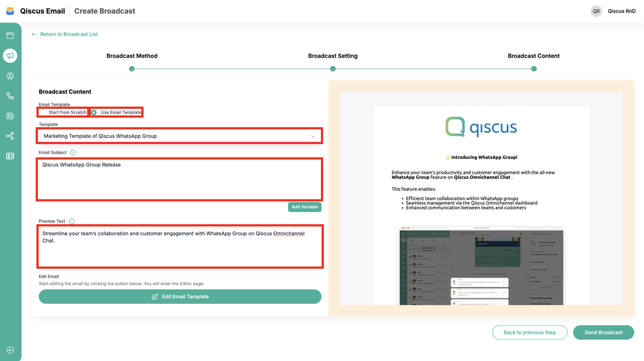Viewport: 644px width, 361px height.
Task: Click 'Efficient team collaboration' bullet in preview
Action: coord(462,199)
